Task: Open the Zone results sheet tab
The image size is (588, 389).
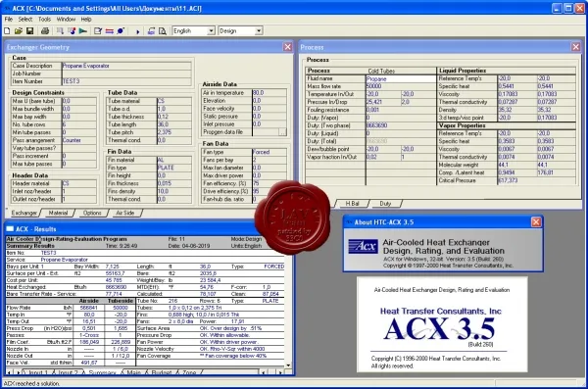Action: pyautogui.click(x=189, y=372)
